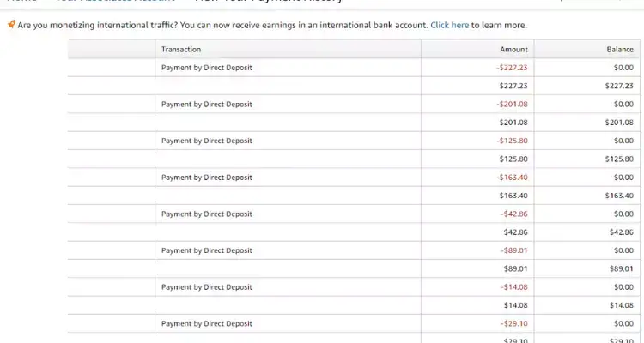Select Payment by Direct Deposit for -$163.40
The width and height of the screenshot is (644, 343).
pos(207,178)
